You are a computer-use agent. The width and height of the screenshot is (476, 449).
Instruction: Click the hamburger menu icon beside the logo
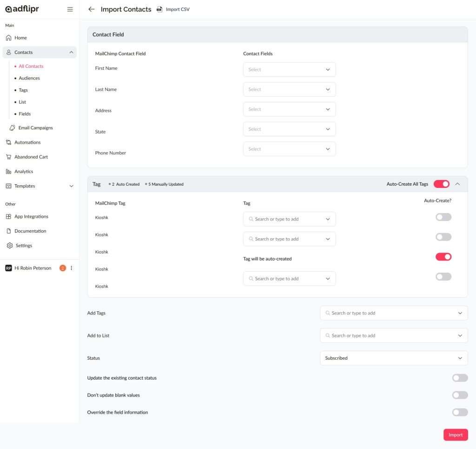70,9
